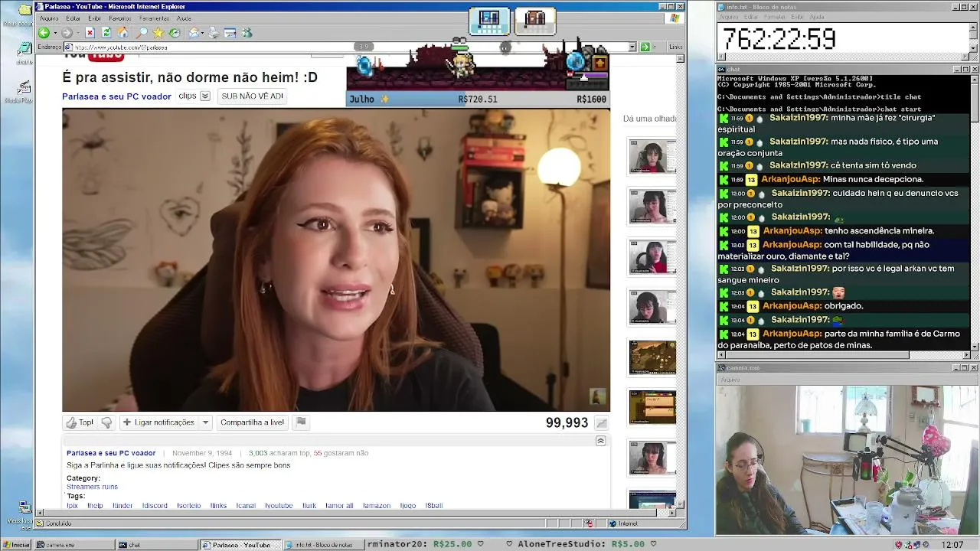The image size is (980, 551).
Task: Open Favorites star in IE toolbar
Action: pos(158,33)
